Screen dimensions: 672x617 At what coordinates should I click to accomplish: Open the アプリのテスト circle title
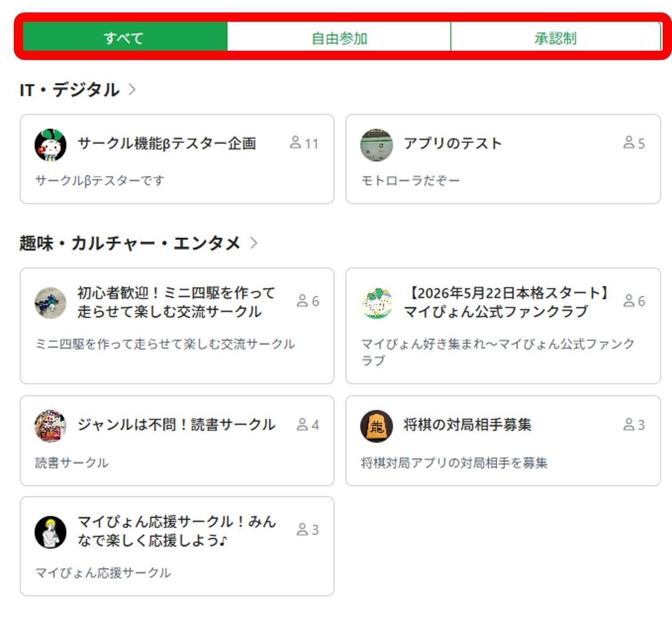pyautogui.click(x=452, y=143)
